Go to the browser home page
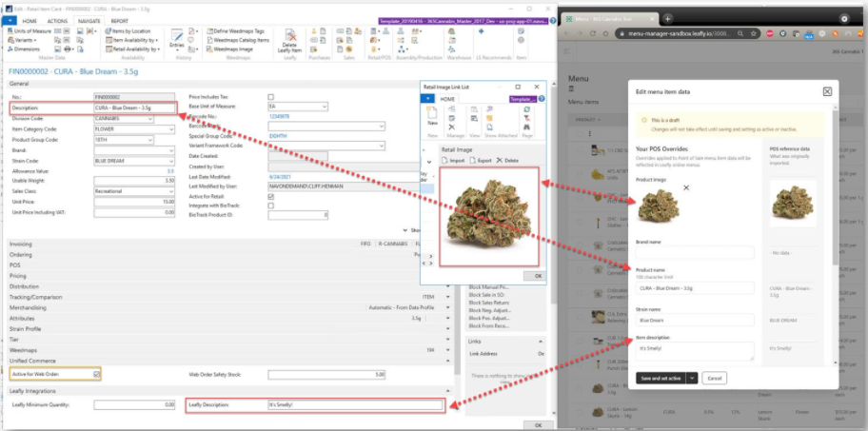Viewport: 868px width, 431px height. coord(606,33)
